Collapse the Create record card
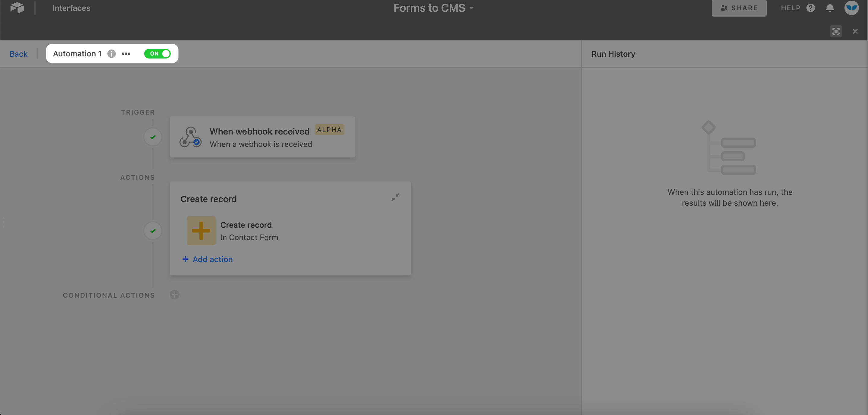The image size is (868, 415). 395,197
